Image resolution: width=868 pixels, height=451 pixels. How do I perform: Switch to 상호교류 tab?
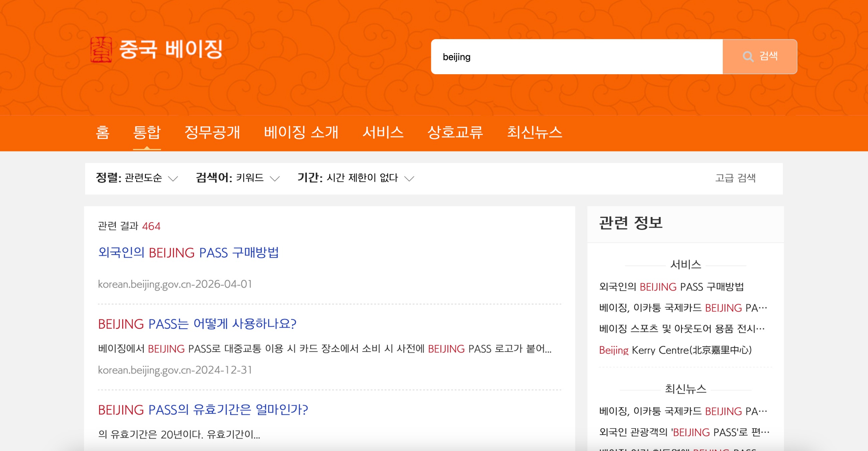click(x=455, y=132)
